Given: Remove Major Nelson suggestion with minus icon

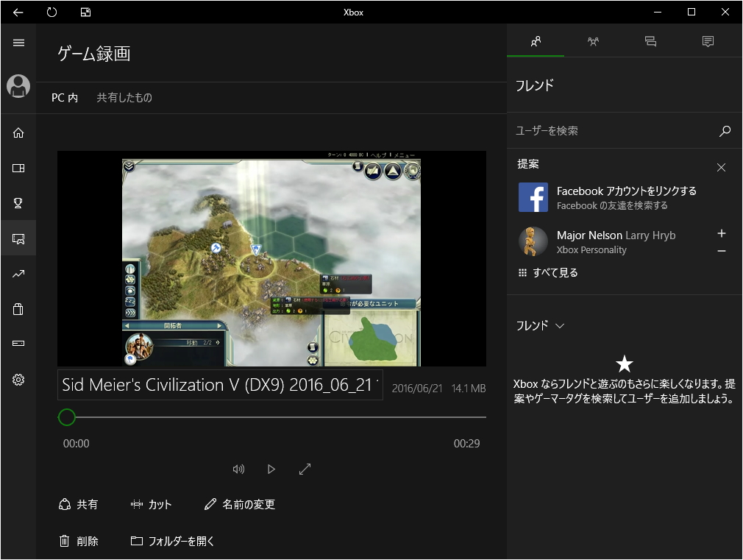Looking at the screenshot, I should pos(721,251).
